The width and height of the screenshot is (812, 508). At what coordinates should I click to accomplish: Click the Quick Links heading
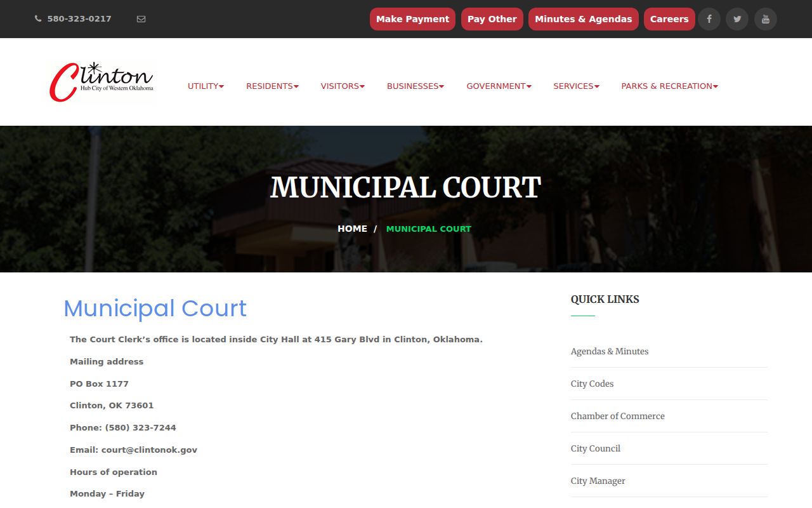pyautogui.click(x=605, y=300)
